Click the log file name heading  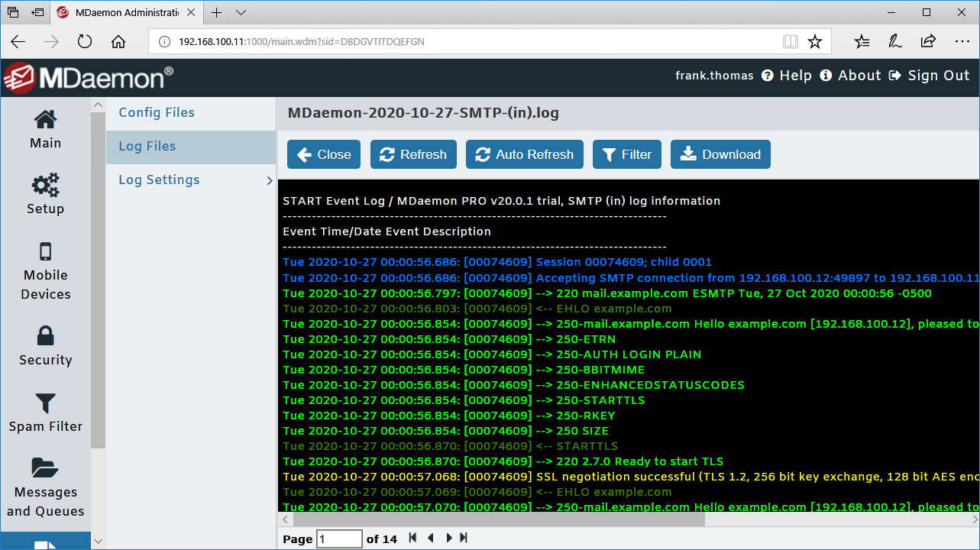point(423,113)
